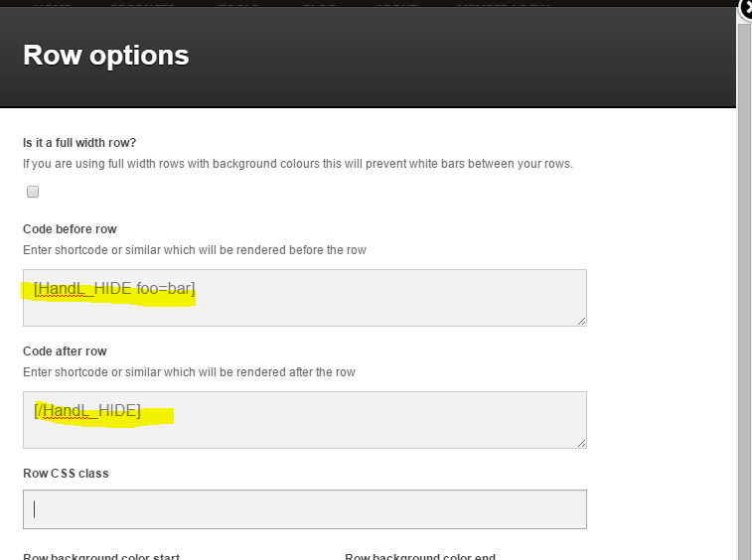Image resolution: width=752 pixels, height=560 pixels.
Task: Enable the full width row checkbox
Action: tap(33, 192)
